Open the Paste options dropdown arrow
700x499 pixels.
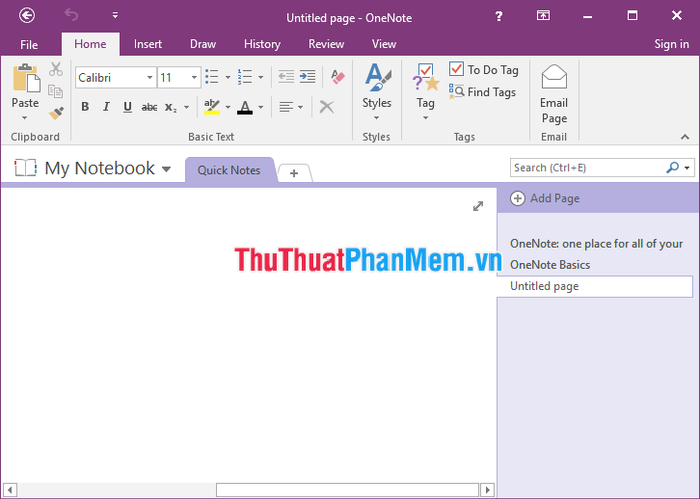(x=25, y=118)
